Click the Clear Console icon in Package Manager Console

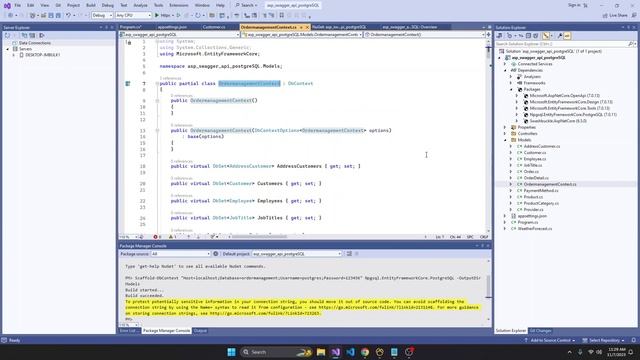point(349,254)
